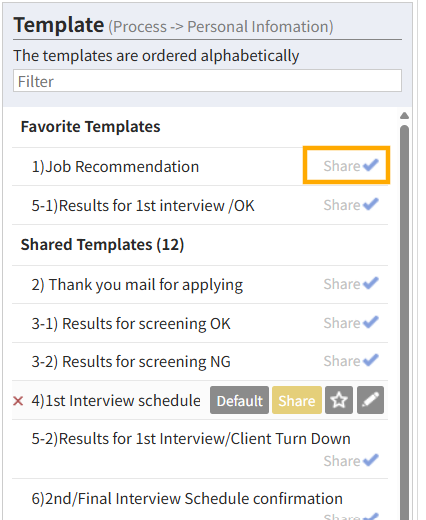Choose 3-2) Results for screening NG template
Image resolution: width=426 pixels, height=520 pixels.
(131, 361)
